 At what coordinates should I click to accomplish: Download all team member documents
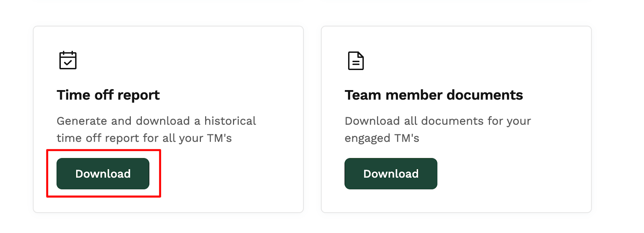(390, 173)
